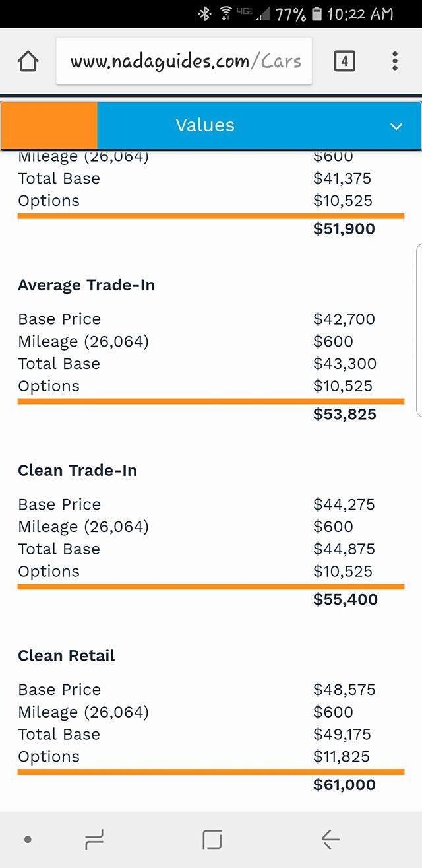Tap the orange block beside Values
422x868 pixels.
(49, 125)
